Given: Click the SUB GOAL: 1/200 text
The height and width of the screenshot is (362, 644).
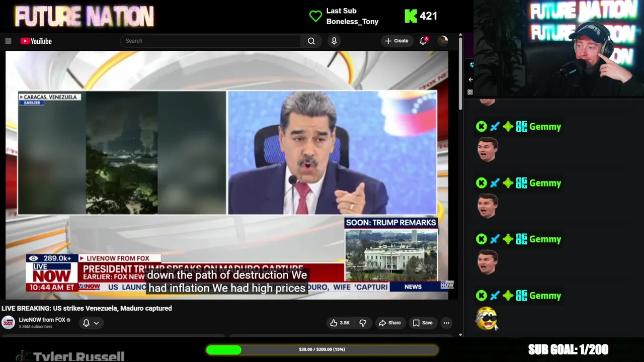Looking at the screenshot, I should (568, 349).
